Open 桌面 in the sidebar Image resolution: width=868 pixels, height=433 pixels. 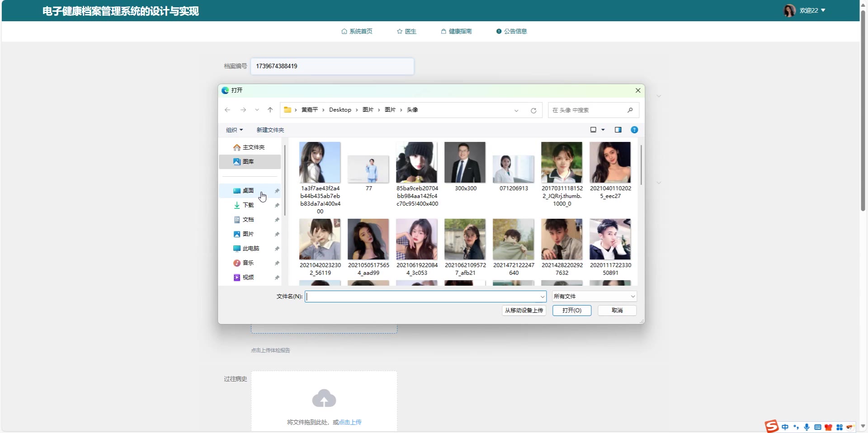tap(250, 191)
